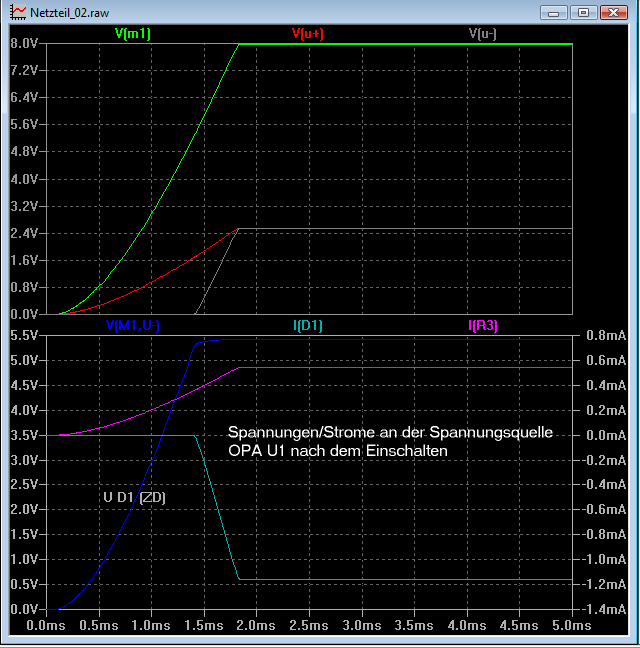Click the 'U D1 (ZD)' annotation
The image size is (640, 648).
pyautogui.click(x=134, y=497)
